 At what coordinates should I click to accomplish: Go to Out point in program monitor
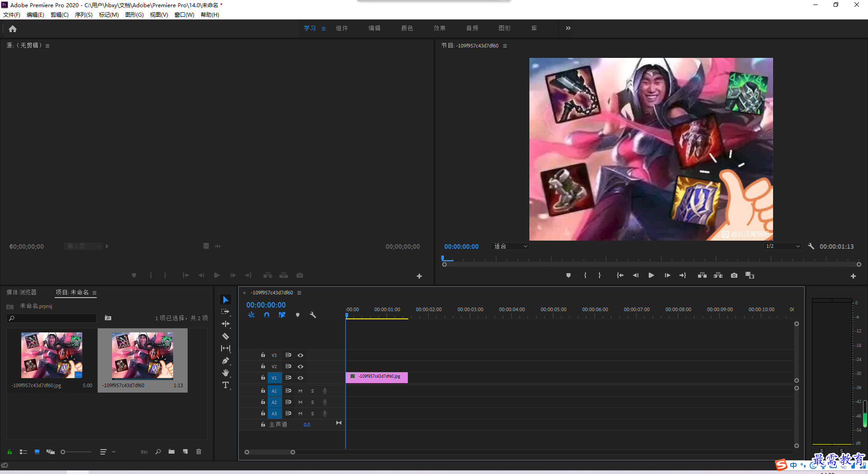683,275
